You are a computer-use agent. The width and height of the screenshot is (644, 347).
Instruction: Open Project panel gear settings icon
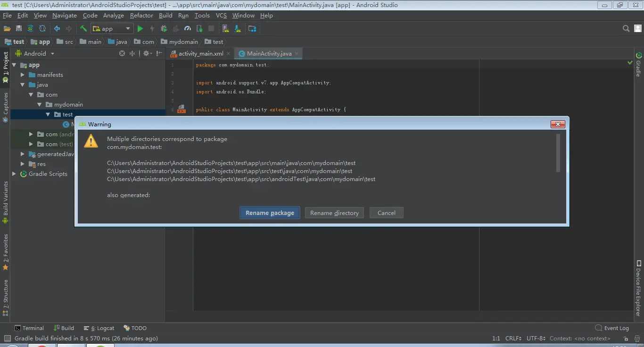147,54
